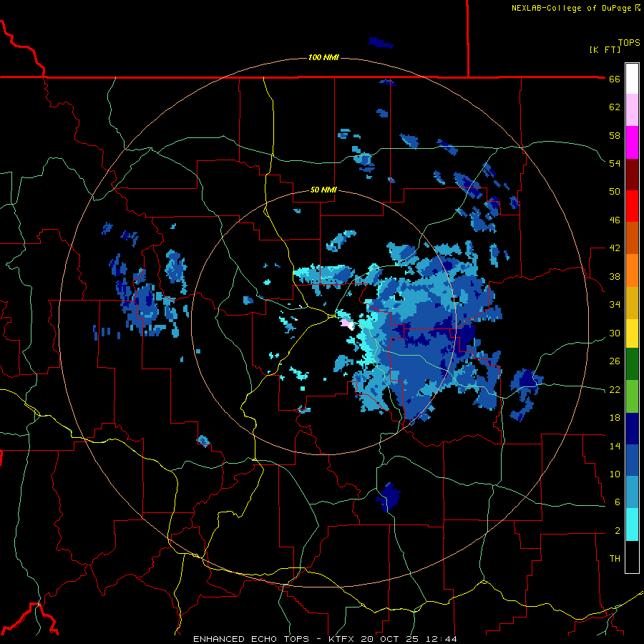
Task: Click the "50 NMI" range ring label
Action: point(323,190)
